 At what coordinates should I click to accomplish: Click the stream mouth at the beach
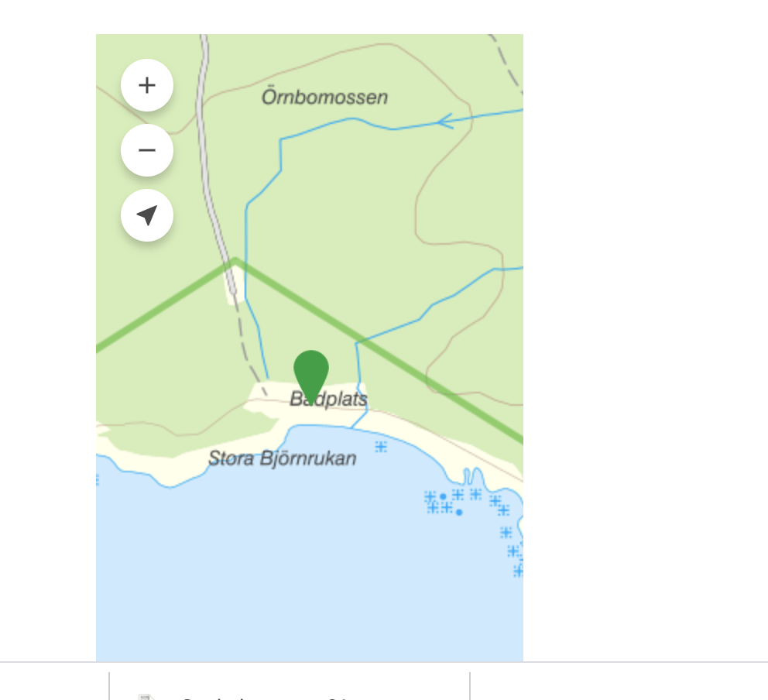(x=355, y=426)
